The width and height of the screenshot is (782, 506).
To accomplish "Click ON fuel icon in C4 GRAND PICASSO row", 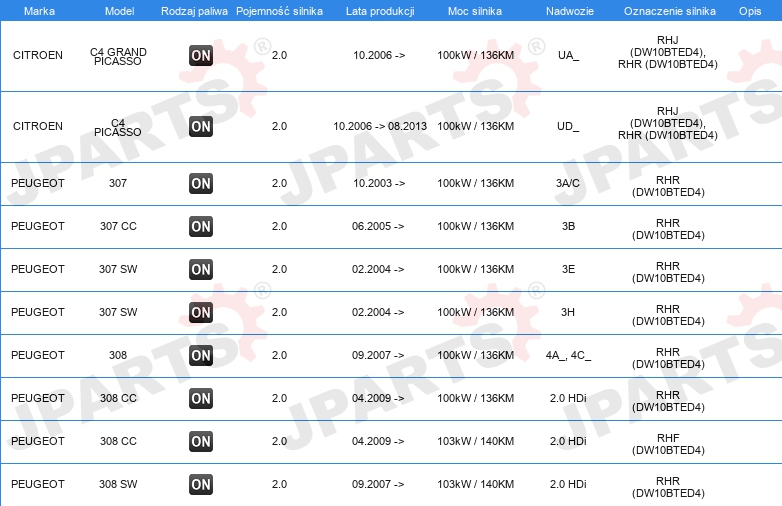I will click(x=201, y=55).
